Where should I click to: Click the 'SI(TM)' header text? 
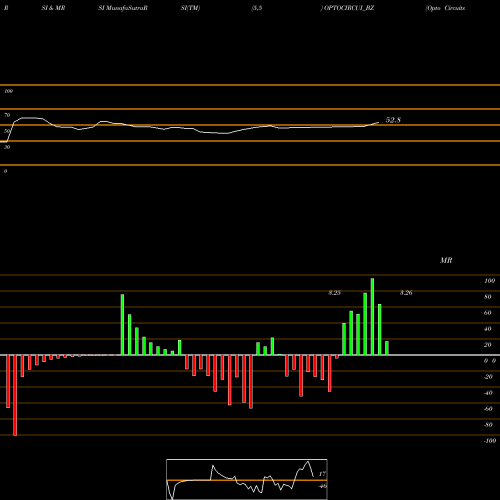[190, 8]
